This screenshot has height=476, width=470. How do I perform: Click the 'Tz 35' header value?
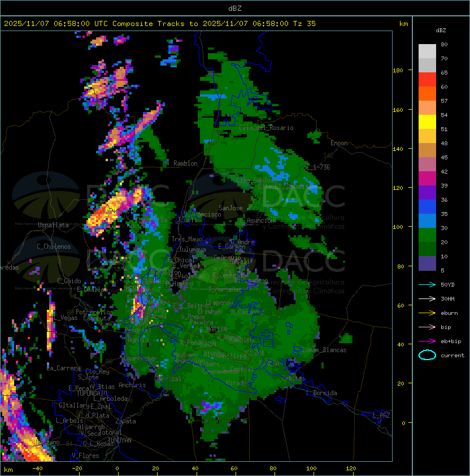304,24
